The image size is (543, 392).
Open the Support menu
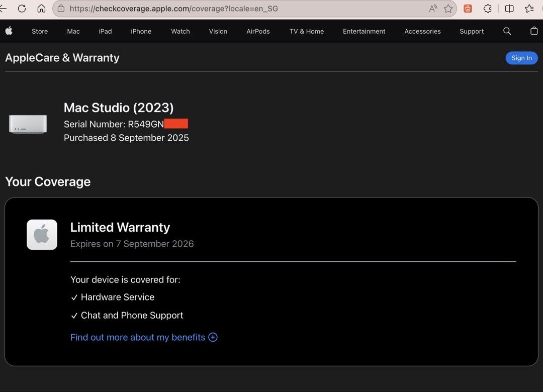(x=472, y=31)
